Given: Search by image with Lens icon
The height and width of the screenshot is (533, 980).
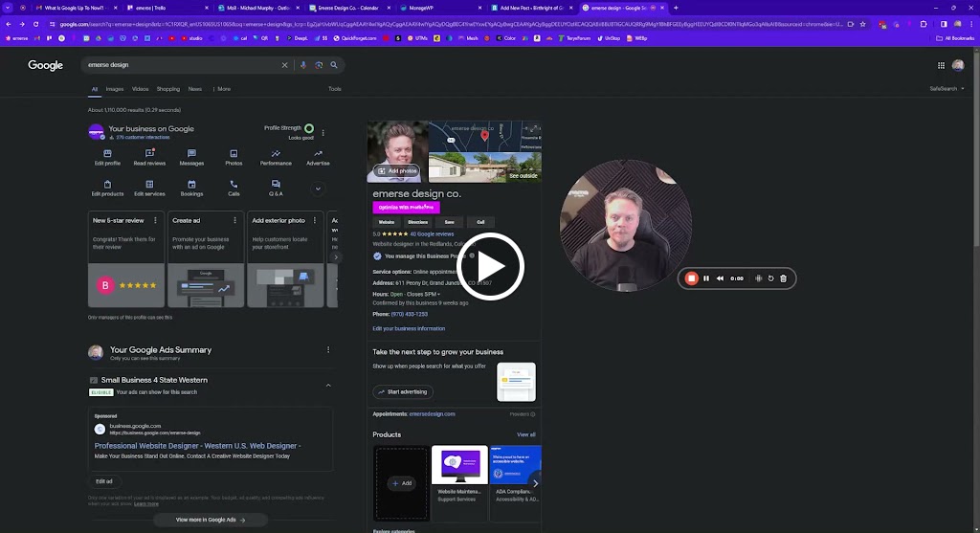Looking at the screenshot, I should click(x=319, y=65).
